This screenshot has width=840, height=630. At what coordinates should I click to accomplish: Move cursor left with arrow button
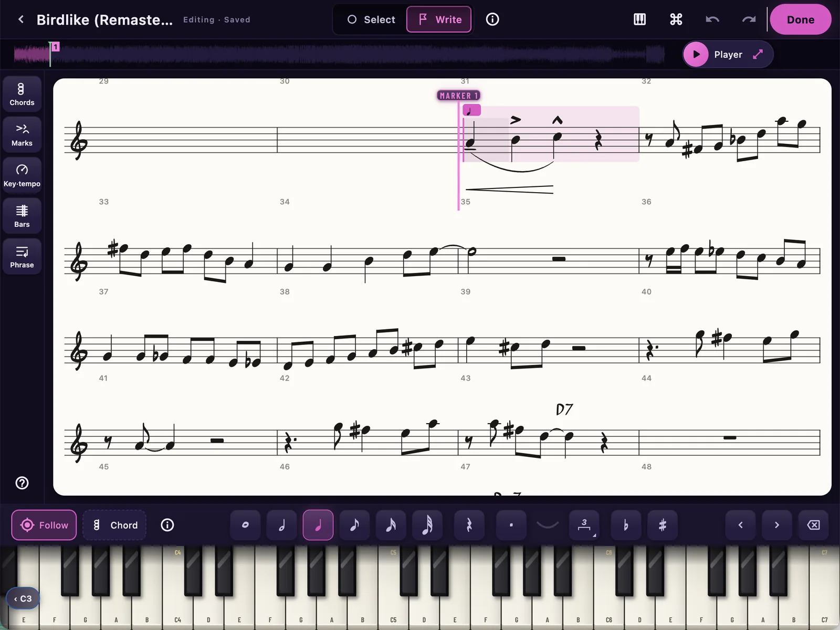pos(741,525)
